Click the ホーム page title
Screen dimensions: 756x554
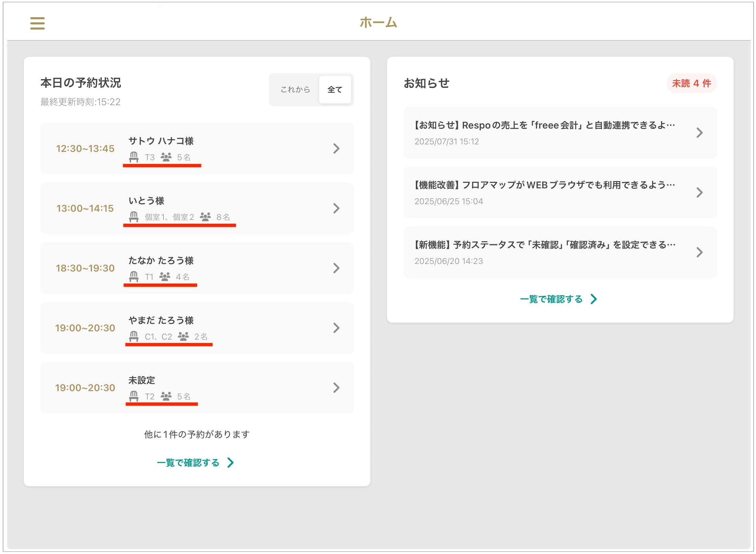click(x=378, y=23)
